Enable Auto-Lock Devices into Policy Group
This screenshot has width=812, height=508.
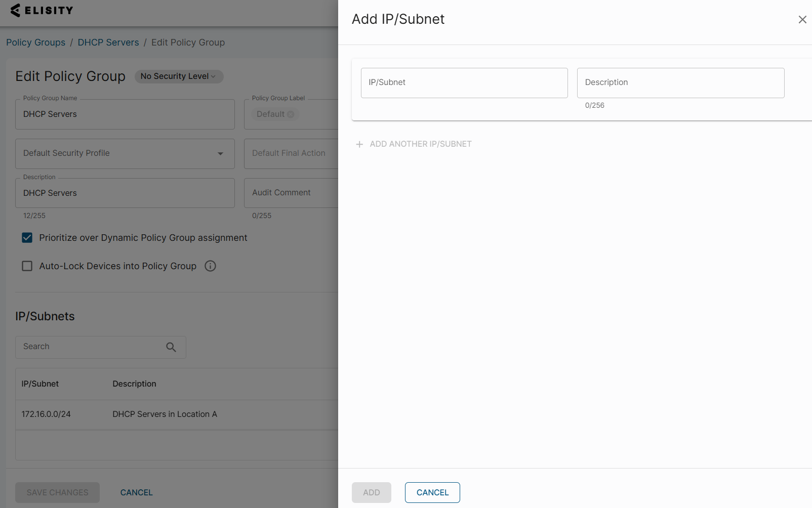click(x=27, y=266)
